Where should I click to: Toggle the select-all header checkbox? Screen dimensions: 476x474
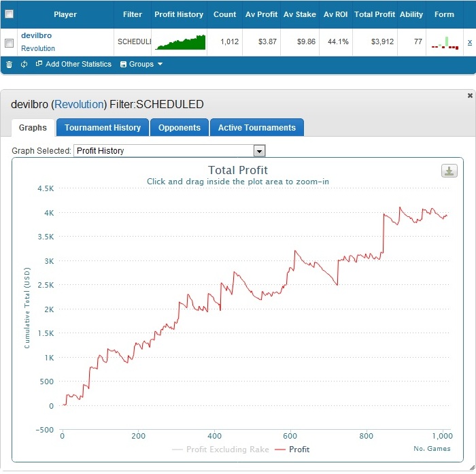[9, 14]
